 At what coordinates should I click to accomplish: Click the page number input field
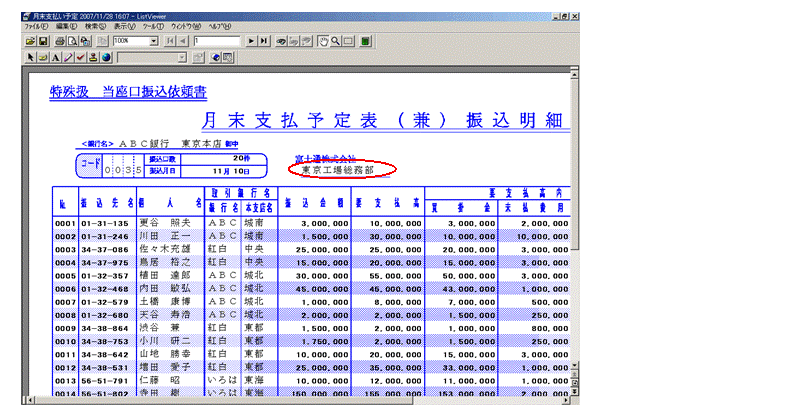point(217,41)
